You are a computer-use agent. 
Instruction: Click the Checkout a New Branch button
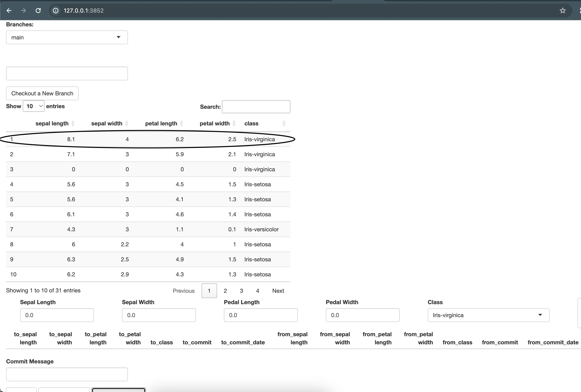pyautogui.click(x=42, y=94)
